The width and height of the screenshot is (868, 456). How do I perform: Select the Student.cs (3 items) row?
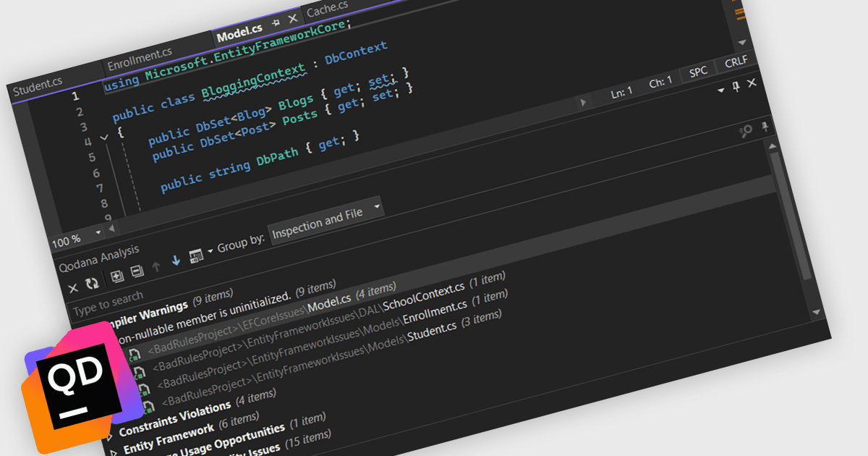point(331,358)
